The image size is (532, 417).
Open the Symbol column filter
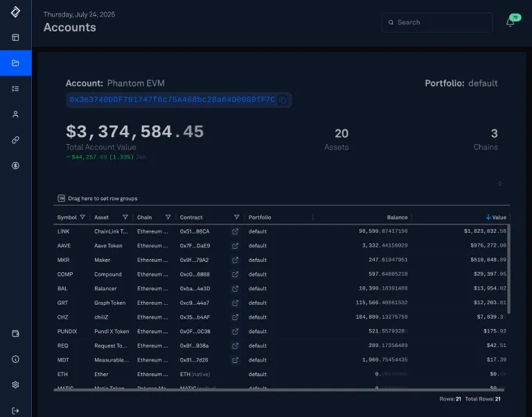(82, 217)
